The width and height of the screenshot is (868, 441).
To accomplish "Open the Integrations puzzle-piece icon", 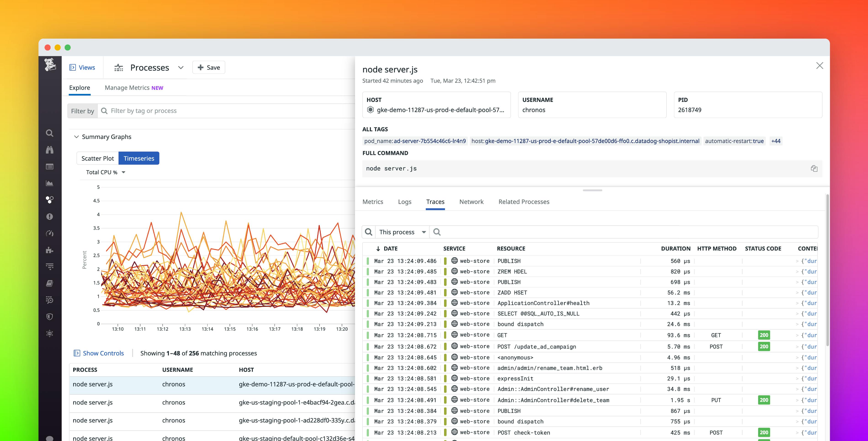I will [x=50, y=250].
